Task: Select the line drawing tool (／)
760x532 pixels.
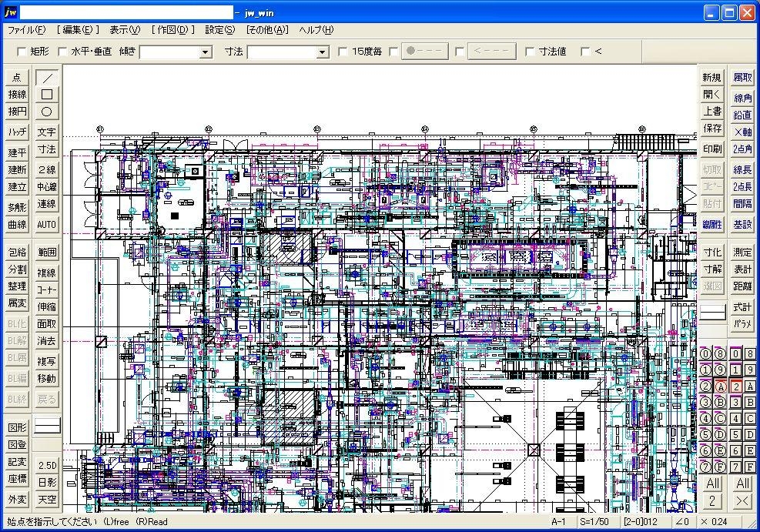Action: pos(47,78)
